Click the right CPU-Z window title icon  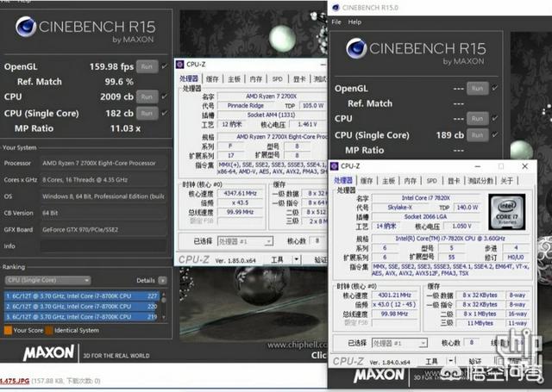tap(335, 166)
